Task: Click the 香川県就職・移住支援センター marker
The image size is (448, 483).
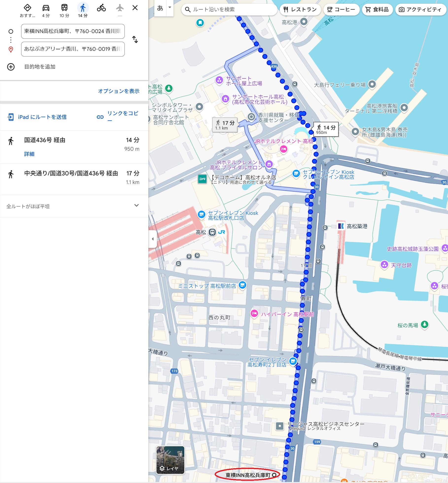Action: (251, 117)
